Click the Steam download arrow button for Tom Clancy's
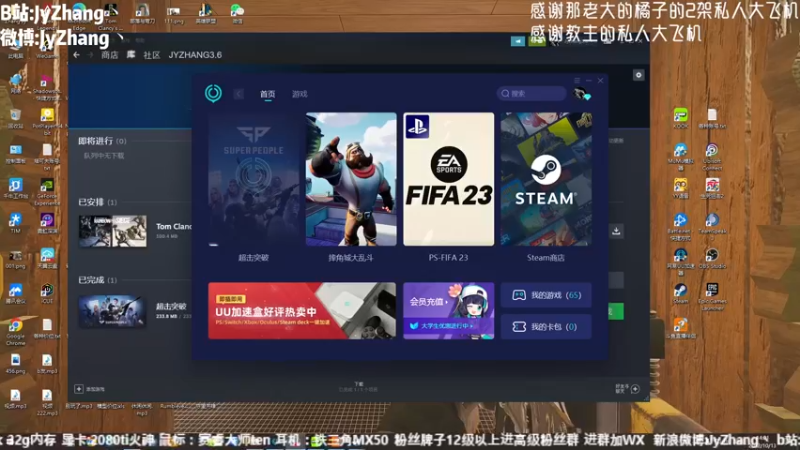Viewport: 800px width, 450px height. click(x=616, y=231)
